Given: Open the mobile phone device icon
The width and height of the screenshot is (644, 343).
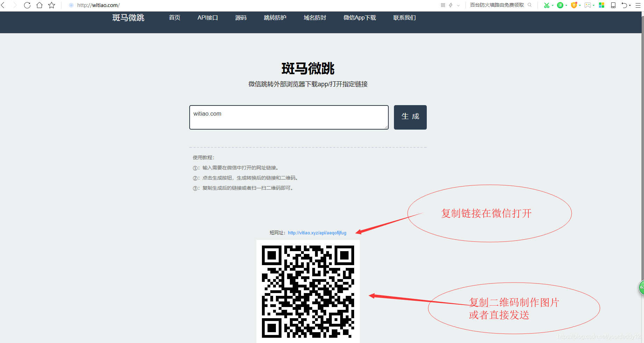Looking at the screenshot, I should [x=613, y=5].
